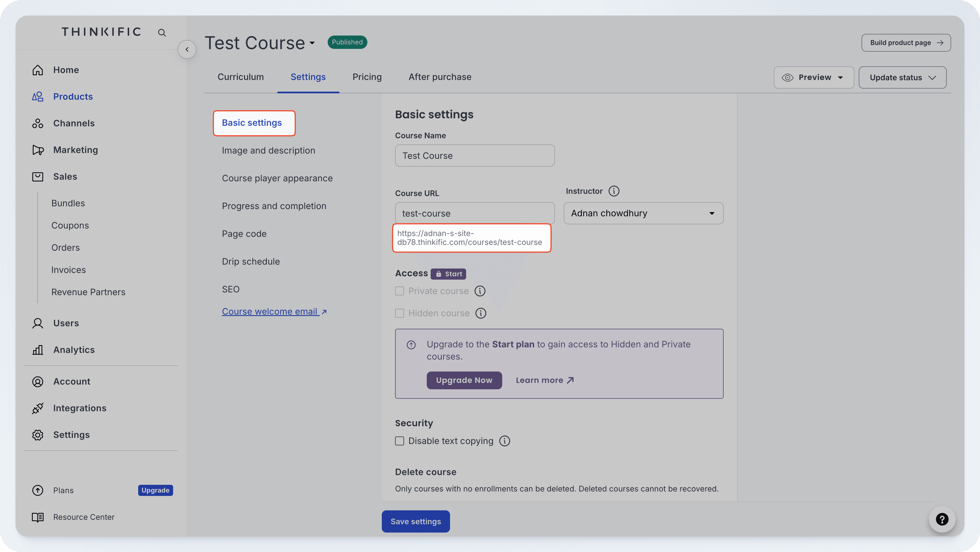Edit the Course Name input field
This screenshot has width=980, height=552.
(474, 155)
